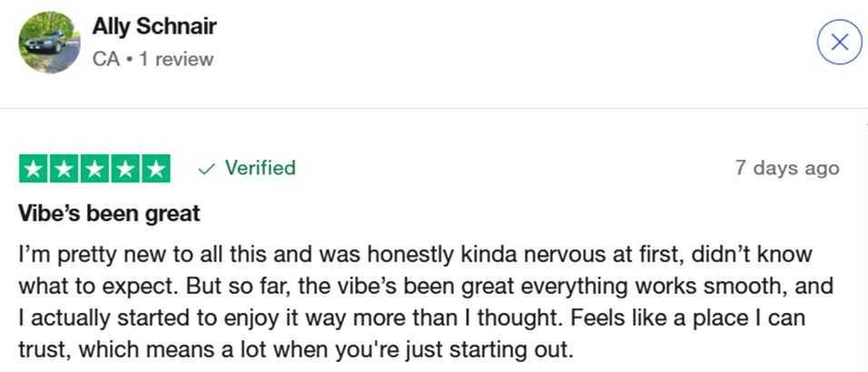This screenshot has width=868, height=372.
Task: Click final review line starting "trust, which means"
Action: coord(296,349)
